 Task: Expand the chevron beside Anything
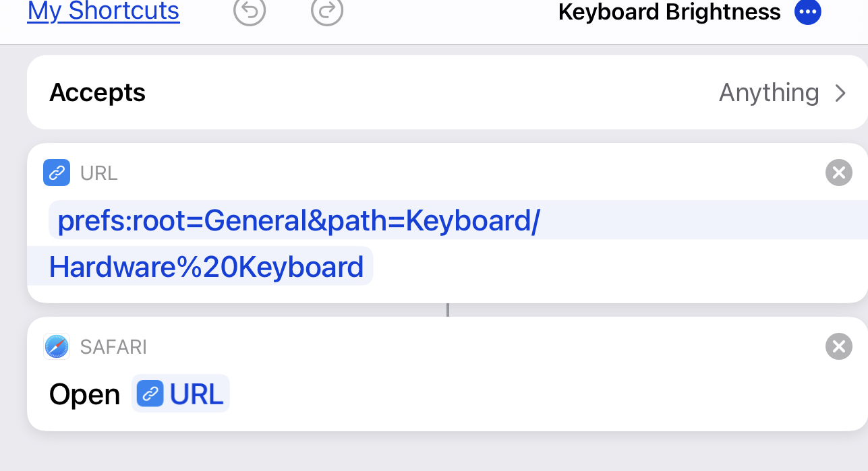(840, 93)
